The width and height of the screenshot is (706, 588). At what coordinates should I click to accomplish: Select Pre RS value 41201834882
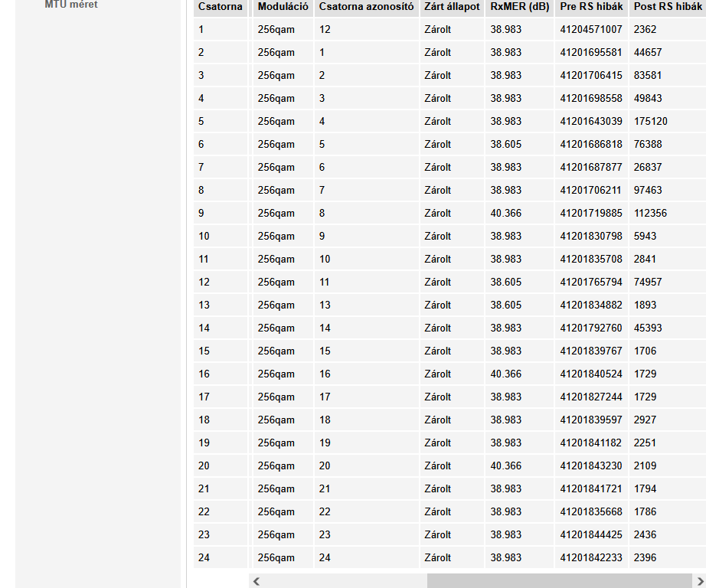tap(590, 305)
